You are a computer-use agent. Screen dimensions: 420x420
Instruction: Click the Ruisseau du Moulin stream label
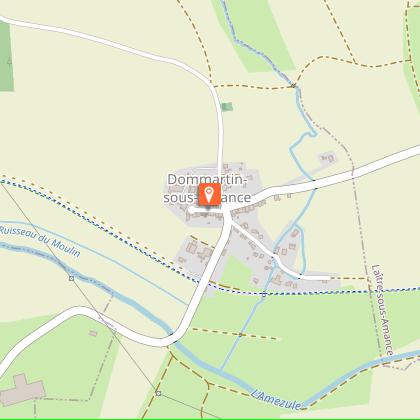point(40,241)
